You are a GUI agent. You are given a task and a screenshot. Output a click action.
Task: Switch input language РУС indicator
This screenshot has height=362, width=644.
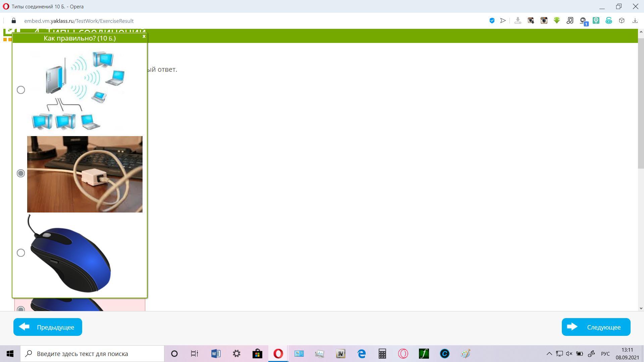605,354
